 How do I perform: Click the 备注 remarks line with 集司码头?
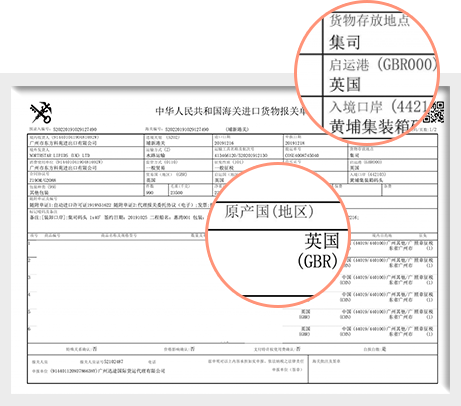[118, 218]
